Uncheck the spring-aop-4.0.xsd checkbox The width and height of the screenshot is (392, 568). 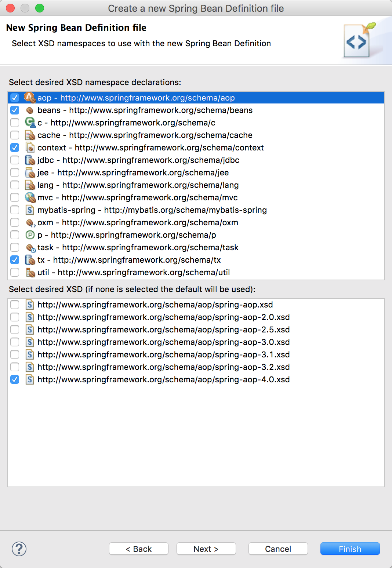[15, 379]
